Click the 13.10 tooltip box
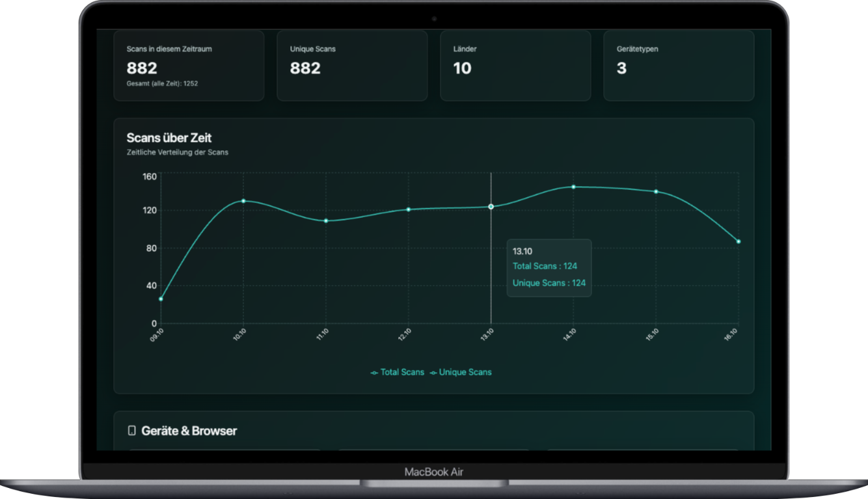This screenshot has height=499, width=868. pyautogui.click(x=549, y=268)
